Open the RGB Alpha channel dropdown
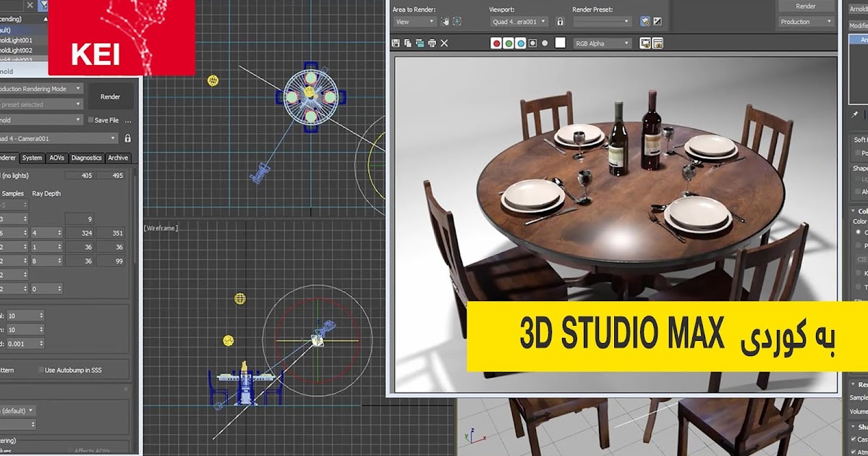This screenshot has height=456, width=868. click(x=602, y=43)
